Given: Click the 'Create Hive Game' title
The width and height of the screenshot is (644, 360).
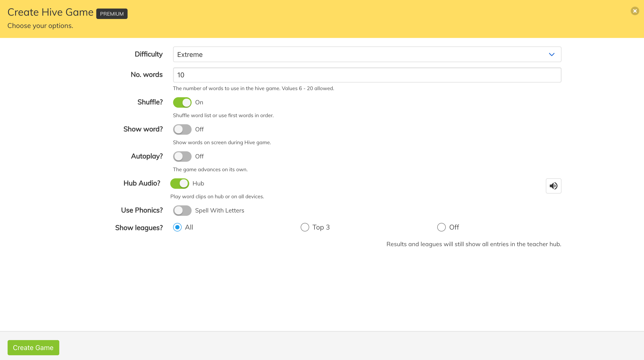Looking at the screenshot, I should [51, 12].
